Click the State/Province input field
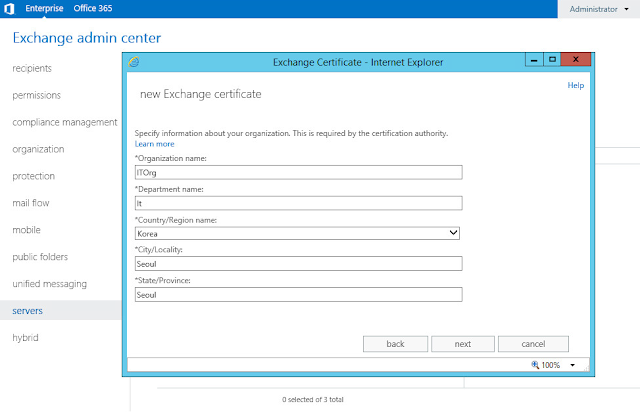Screen dimensions: 640x412 298,294
